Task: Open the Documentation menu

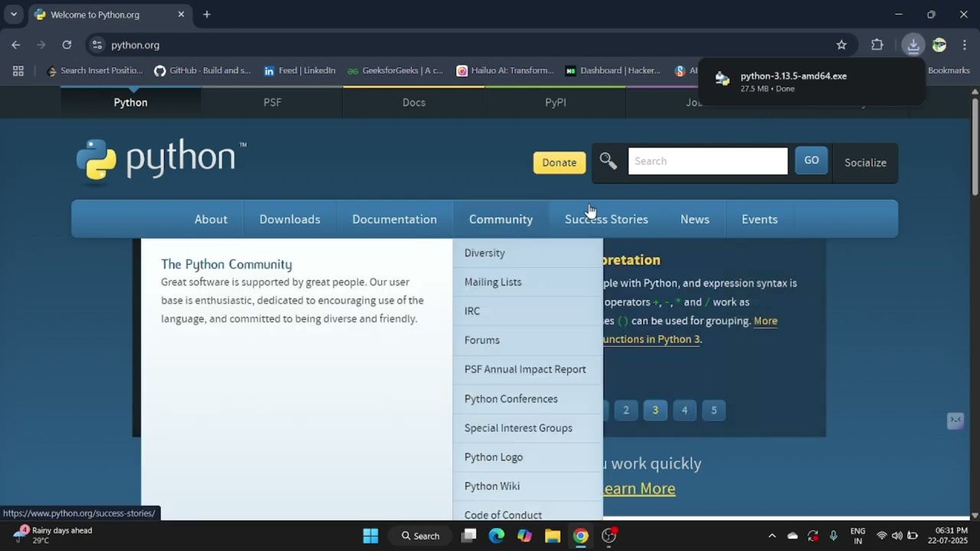Action: [394, 220]
